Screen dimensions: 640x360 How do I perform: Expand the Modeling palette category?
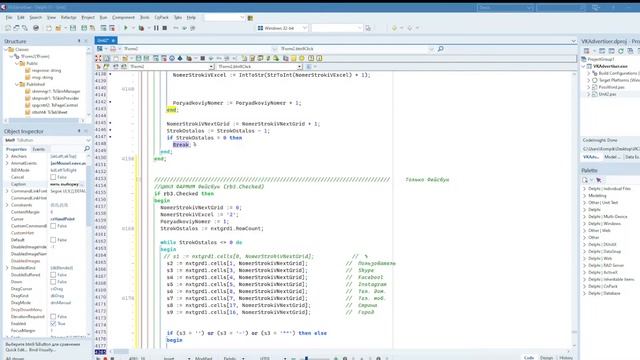click(584, 196)
